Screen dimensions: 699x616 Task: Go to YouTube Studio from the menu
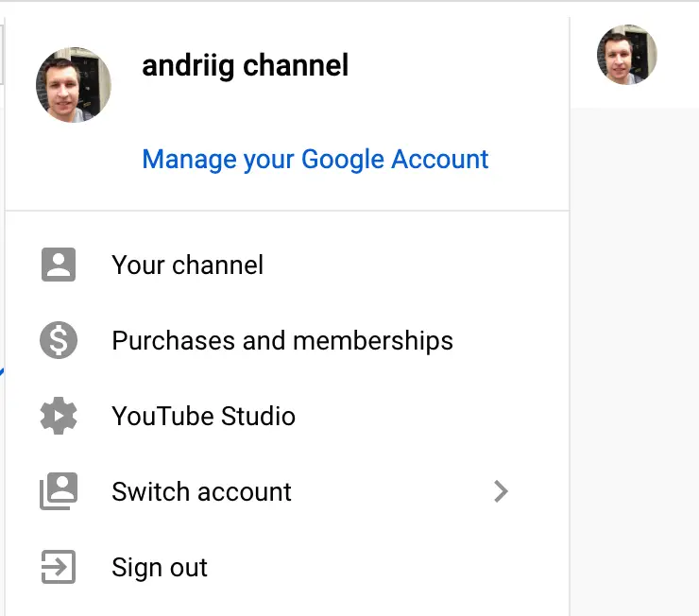203,416
